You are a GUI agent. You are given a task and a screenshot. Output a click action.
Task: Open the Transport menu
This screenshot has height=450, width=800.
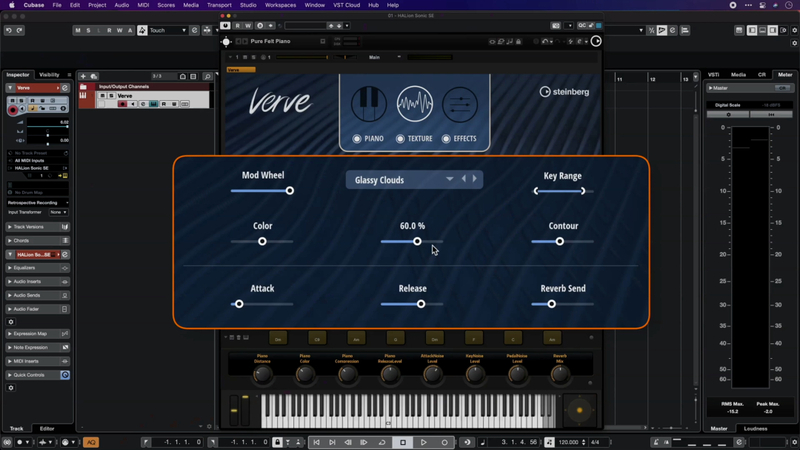[x=219, y=5]
